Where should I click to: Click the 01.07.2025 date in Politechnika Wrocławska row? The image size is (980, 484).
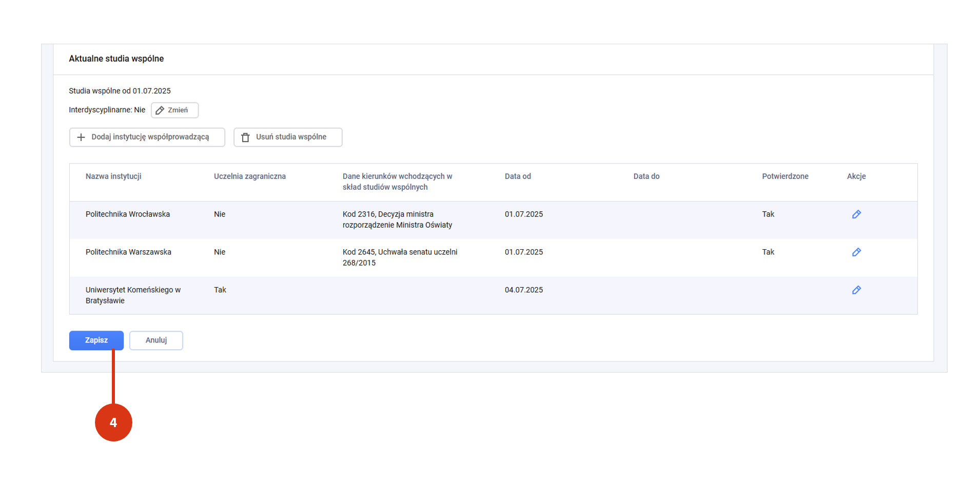(524, 214)
